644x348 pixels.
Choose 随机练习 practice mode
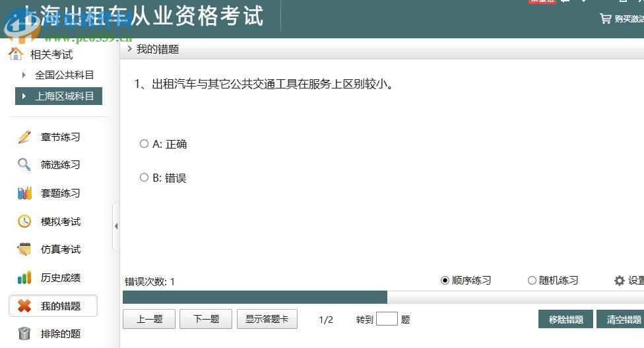[532, 281]
